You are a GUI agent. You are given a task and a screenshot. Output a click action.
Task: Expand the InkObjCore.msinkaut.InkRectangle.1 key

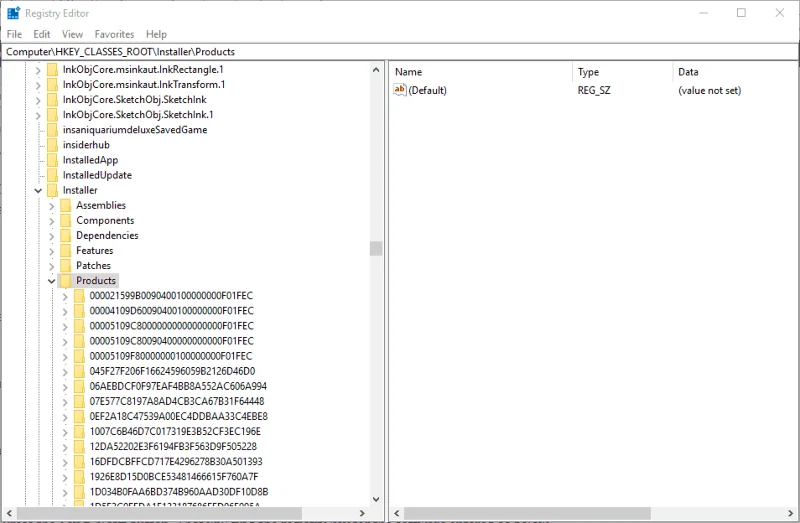click(38, 70)
